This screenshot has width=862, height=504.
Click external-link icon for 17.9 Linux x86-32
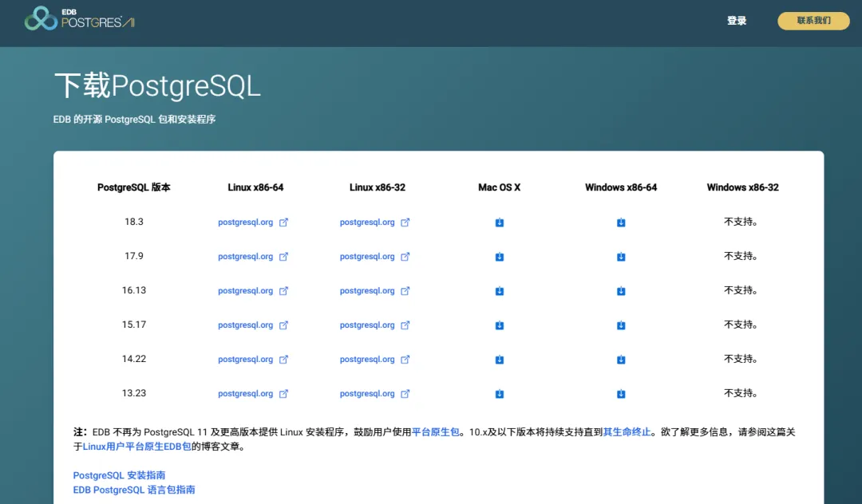coord(405,257)
